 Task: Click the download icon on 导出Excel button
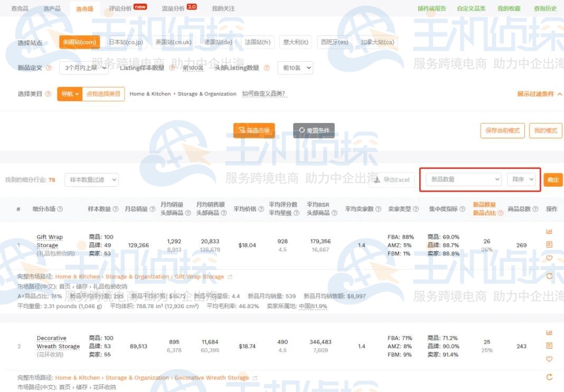[x=377, y=180]
